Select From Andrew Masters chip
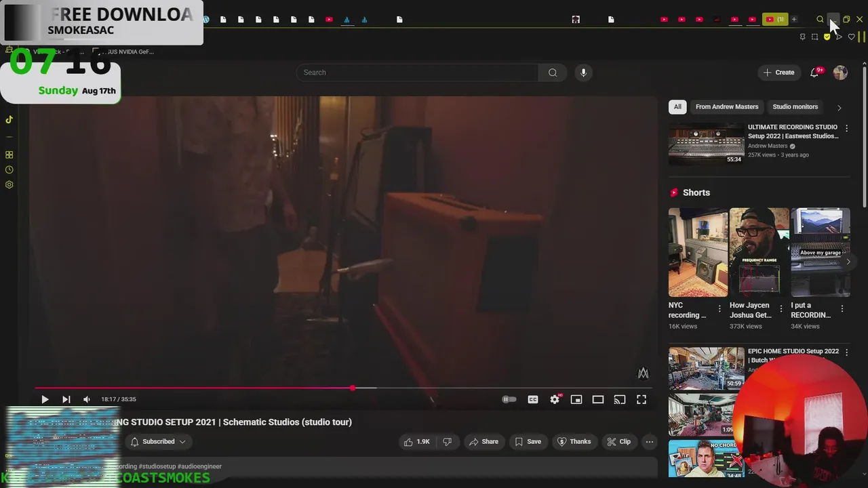868x488 pixels. click(x=727, y=106)
